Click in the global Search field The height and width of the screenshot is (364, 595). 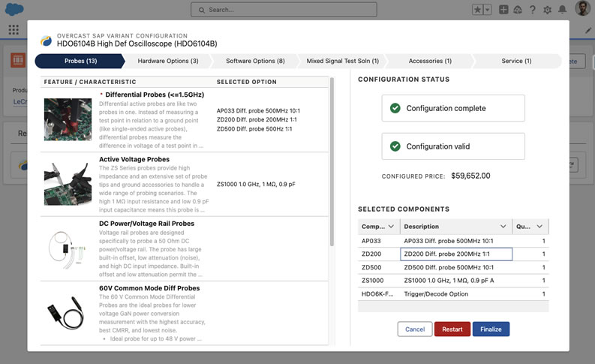284,10
